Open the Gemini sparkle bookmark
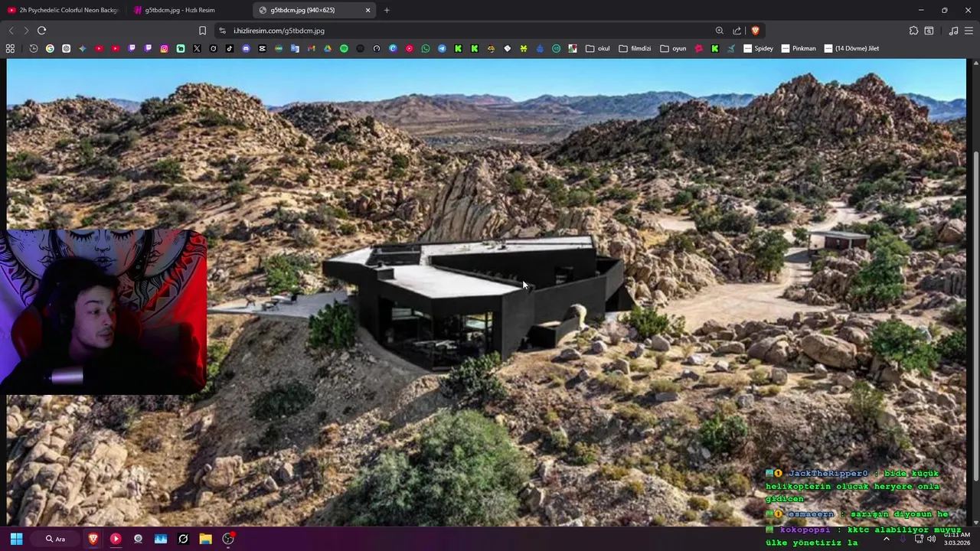Viewport: 980px width, 551px height. tap(83, 48)
